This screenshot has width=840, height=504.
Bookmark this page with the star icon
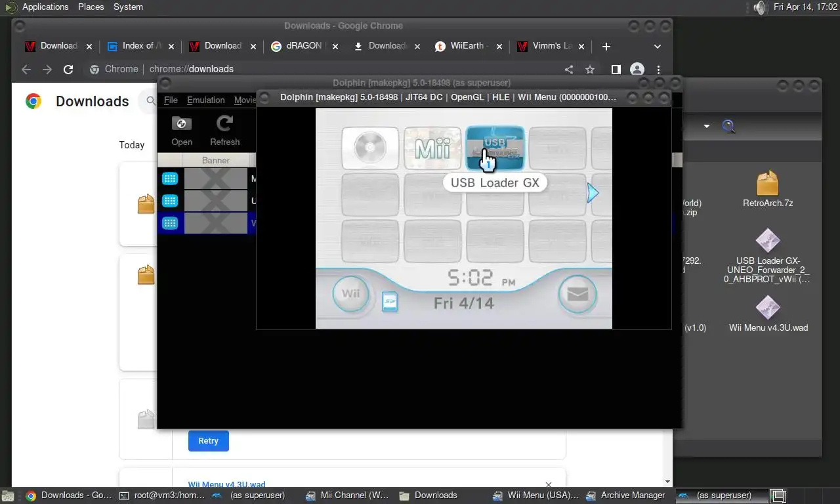click(x=590, y=69)
